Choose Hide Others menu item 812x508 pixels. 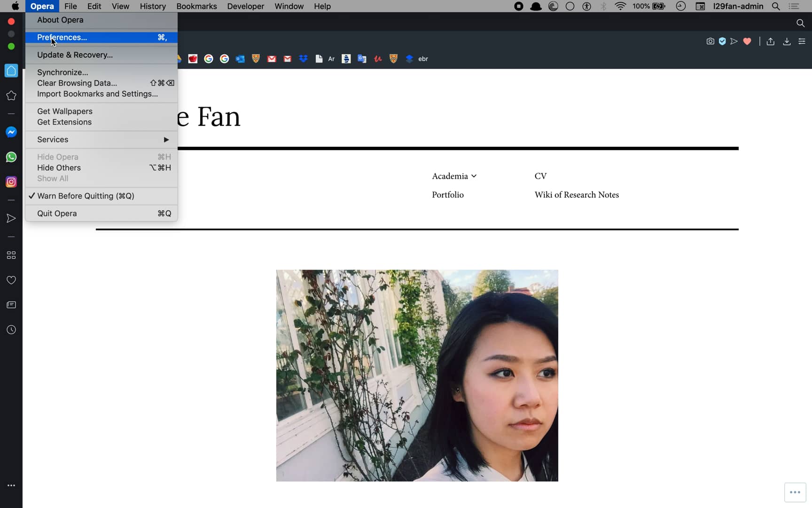click(101, 167)
